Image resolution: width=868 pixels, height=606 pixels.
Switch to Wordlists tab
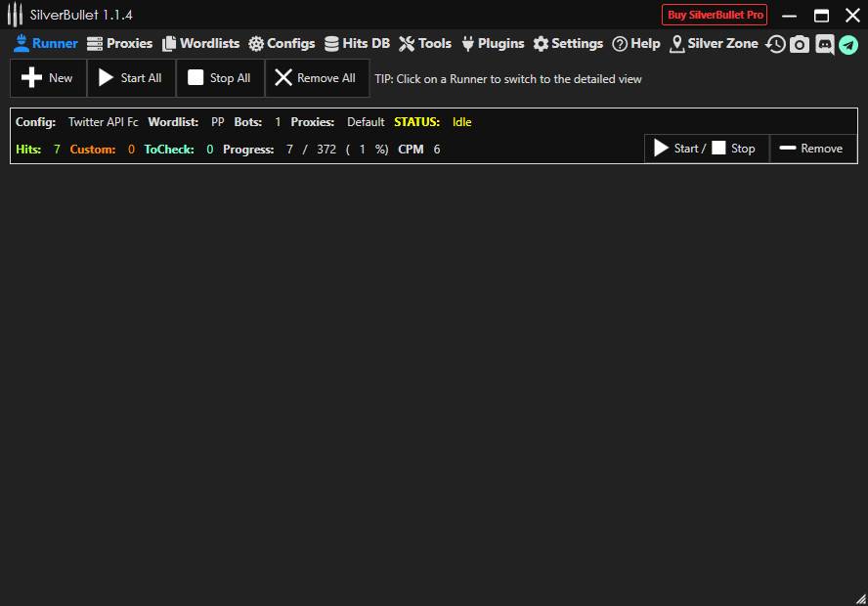tap(200, 44)
